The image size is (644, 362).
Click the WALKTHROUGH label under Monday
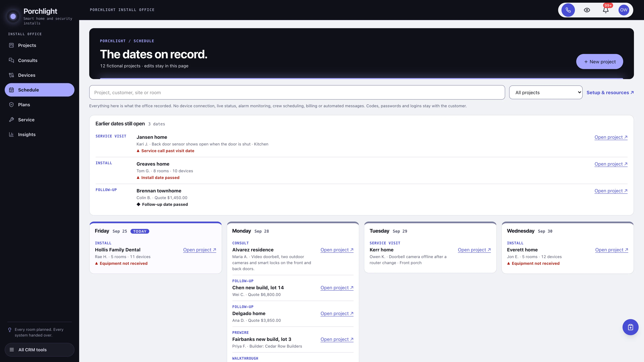[245, 358]
